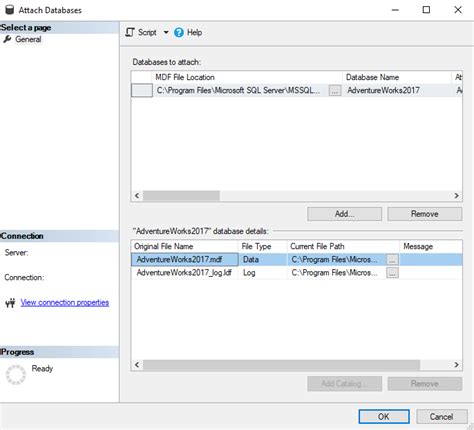The height and width of the screenshot is (430, 474).
Task: Click the database details horizontal scrollbar thumb
Action: pos(281,365)
